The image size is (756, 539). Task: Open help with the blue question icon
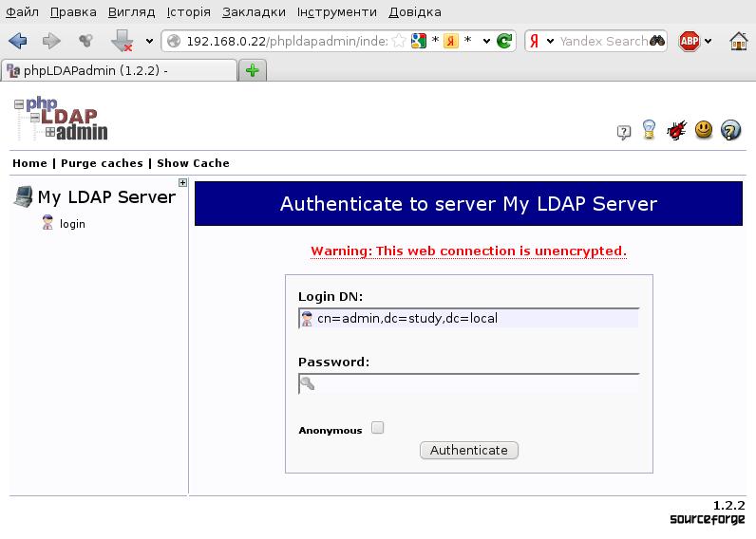click(731, 130)
